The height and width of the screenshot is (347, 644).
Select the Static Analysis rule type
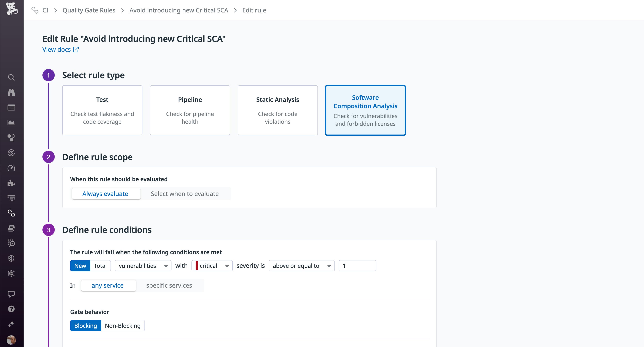(277, 110)
